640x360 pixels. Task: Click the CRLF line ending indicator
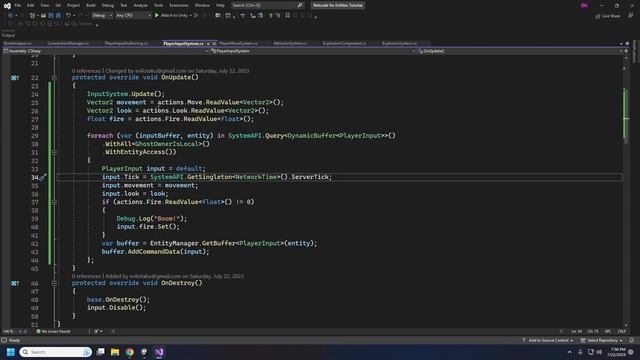tap(622, 331)
